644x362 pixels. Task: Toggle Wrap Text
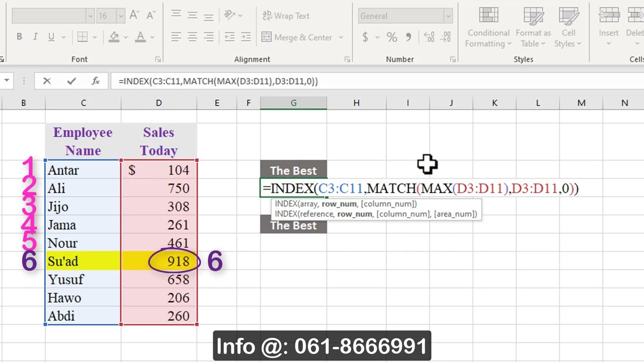286,16
